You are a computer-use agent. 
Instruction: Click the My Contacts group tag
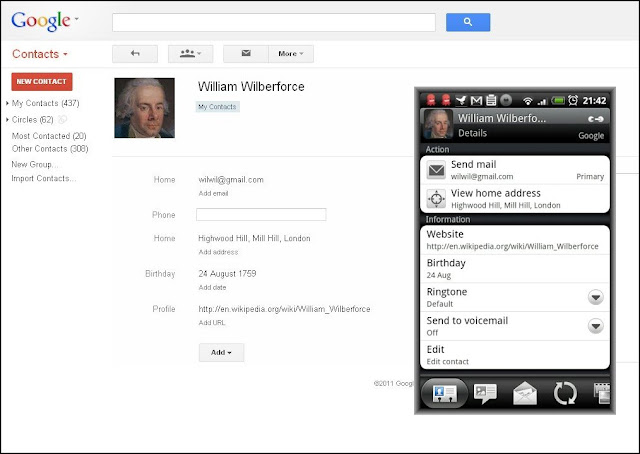pyautogui.click(x=217, y=107)
